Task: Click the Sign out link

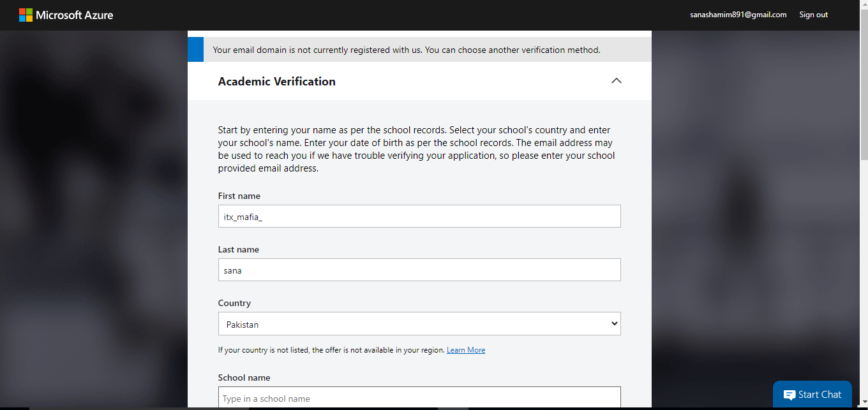Action: pos(813,14)
